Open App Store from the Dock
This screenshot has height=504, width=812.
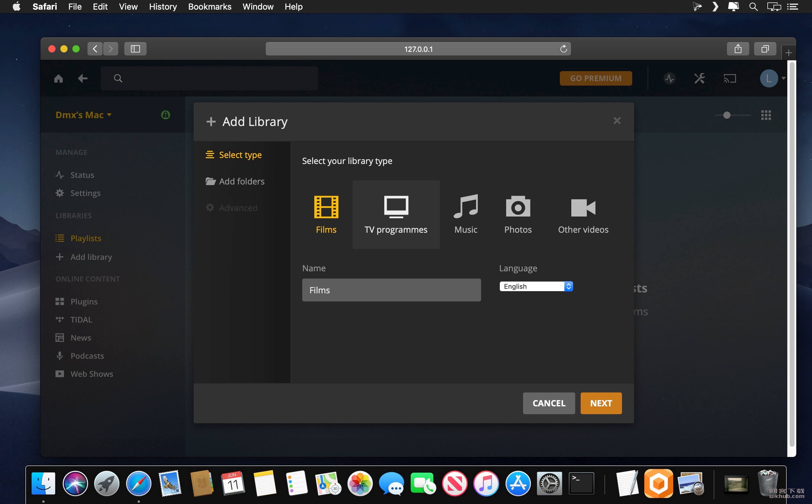[518, 483]
